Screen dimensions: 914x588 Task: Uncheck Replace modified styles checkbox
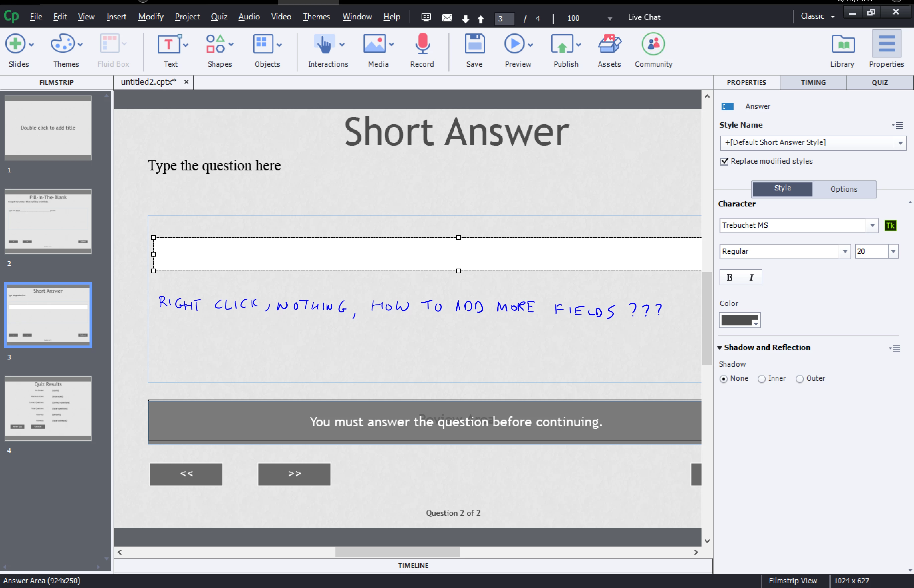(x=724, y=161)
